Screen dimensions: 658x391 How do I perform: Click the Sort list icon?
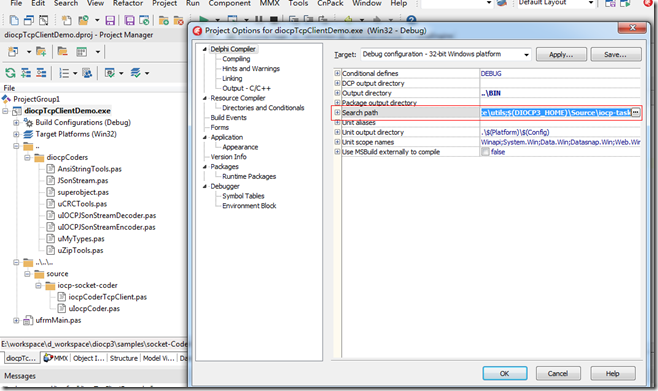coord(64,73)
